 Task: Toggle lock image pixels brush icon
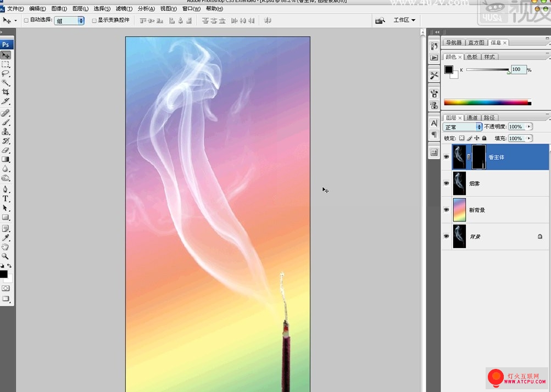tap(470, 138)
